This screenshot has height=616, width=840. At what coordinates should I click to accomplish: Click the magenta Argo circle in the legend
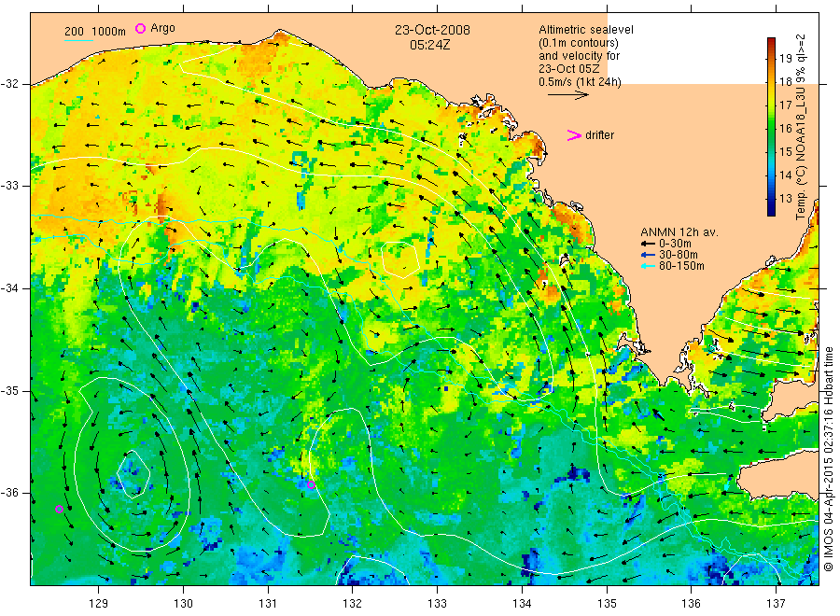[x=140, y=28]
